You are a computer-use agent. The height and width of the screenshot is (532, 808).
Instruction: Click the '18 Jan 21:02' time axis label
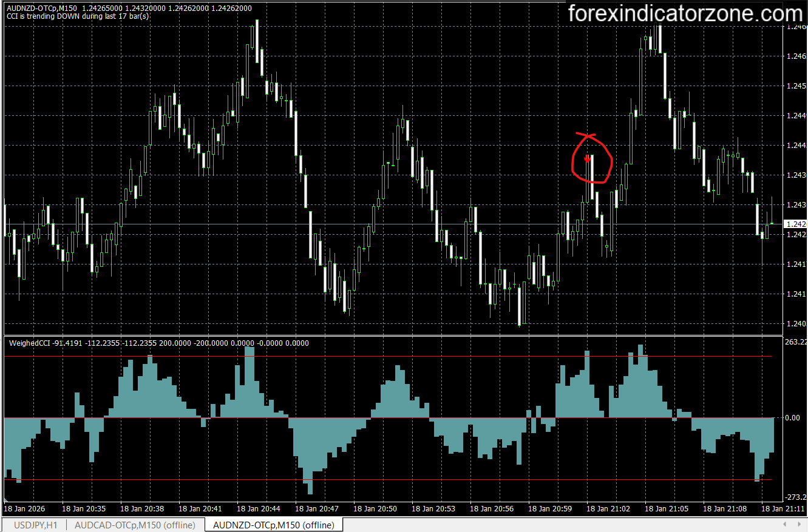pyautogui.click(x=607, y=510)
